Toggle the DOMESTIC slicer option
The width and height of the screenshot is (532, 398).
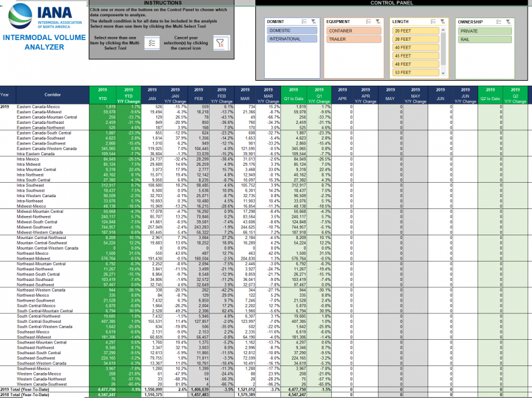[292, 31]
